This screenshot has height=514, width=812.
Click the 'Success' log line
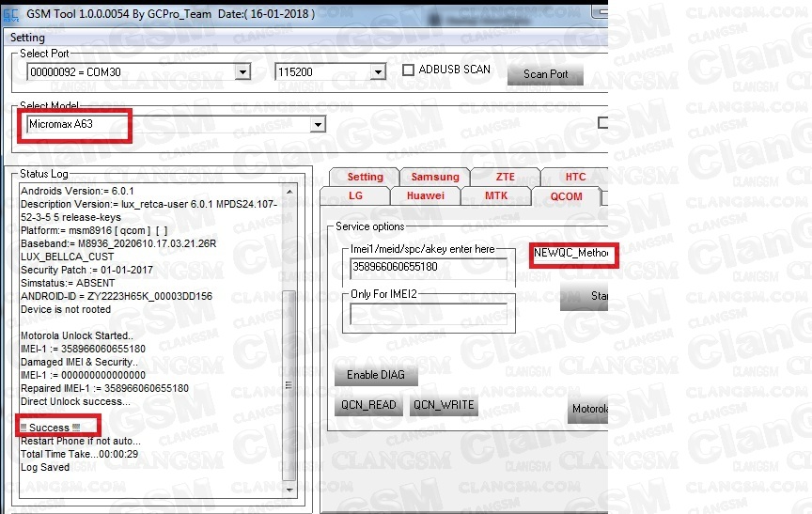50,428
